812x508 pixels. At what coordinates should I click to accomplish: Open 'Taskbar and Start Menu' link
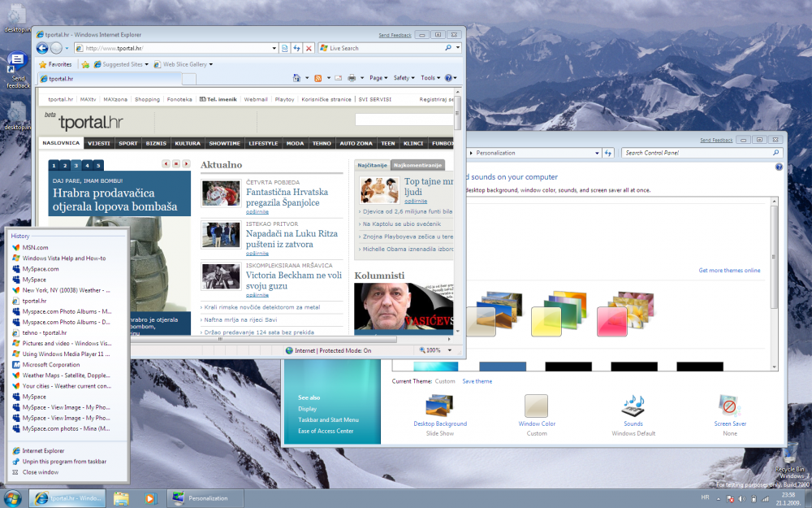[328, 420]
